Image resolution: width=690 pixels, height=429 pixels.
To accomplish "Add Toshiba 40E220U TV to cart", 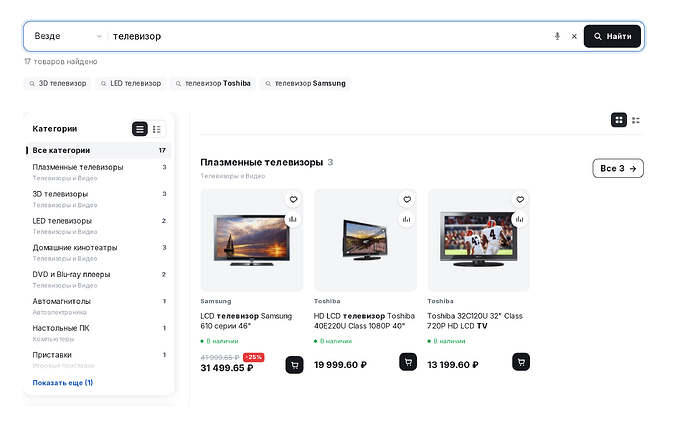I will tap(408, 362).
